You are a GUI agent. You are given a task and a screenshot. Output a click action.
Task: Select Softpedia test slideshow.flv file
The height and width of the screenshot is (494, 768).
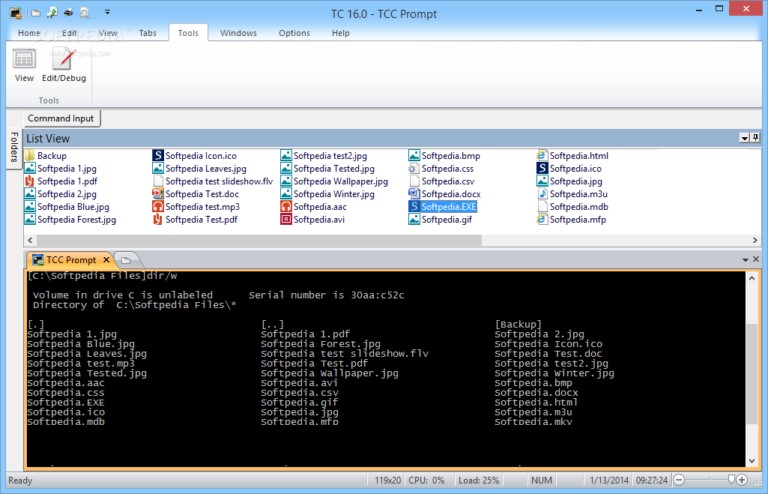[213, 181]
